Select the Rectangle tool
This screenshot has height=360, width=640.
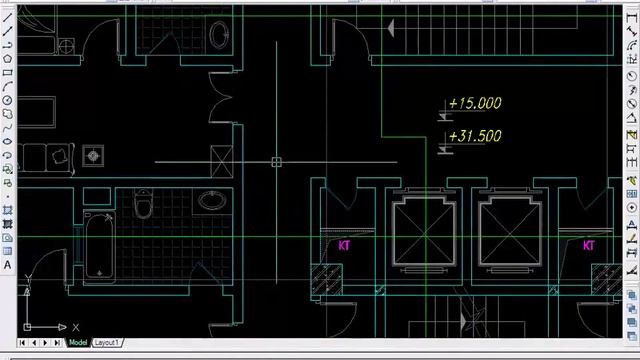point(7,73)
